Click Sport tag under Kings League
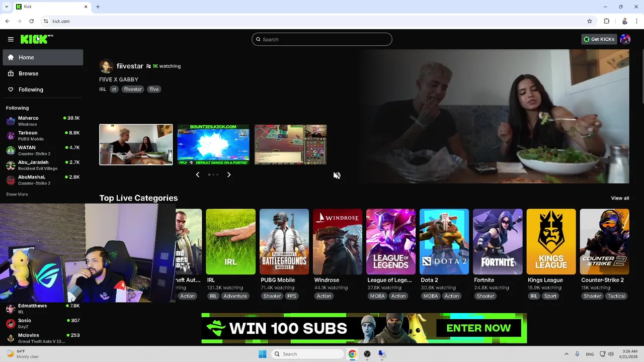Viewport: 644px width, 362px height. 550,296
